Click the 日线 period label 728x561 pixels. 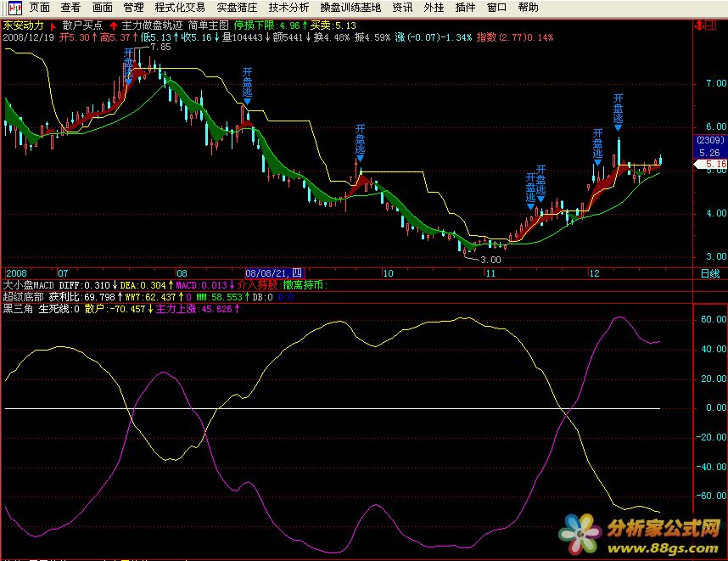click(710, 273)
